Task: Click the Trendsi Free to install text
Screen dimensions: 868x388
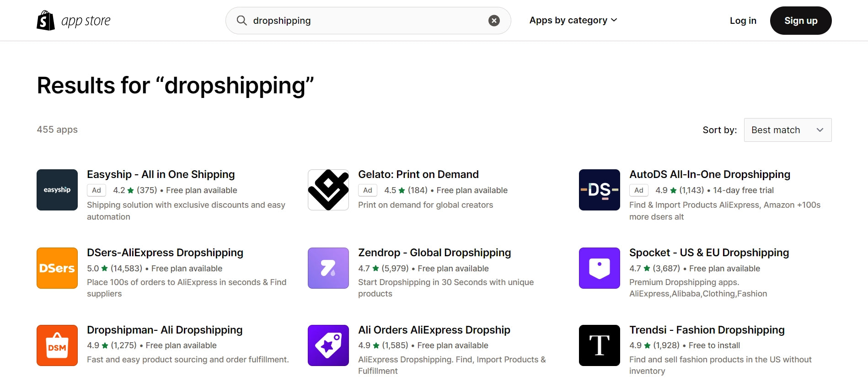Action: pos(714,345)
